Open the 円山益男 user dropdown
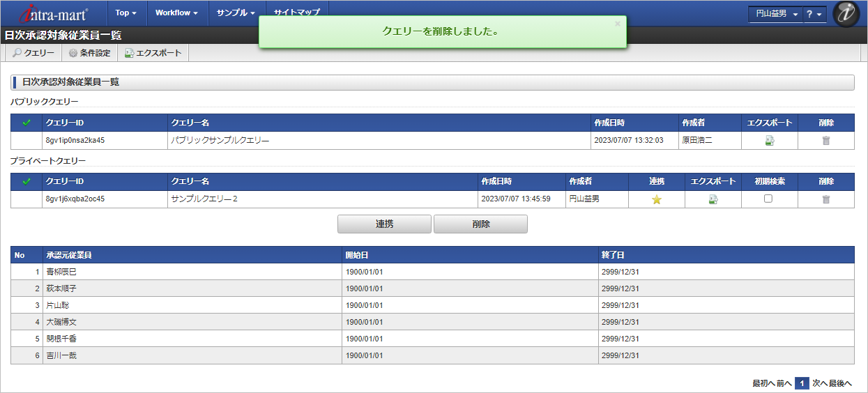868x393 pixels. click(x=776, y=14)
